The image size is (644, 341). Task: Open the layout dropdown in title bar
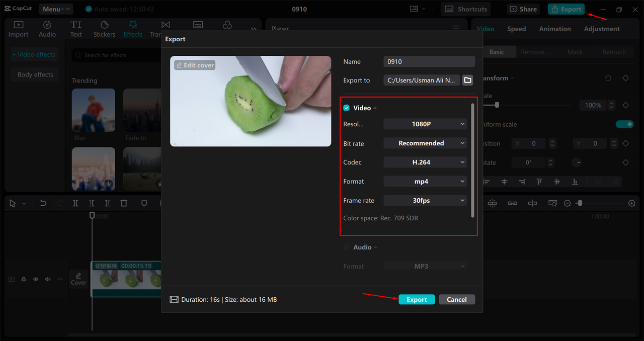pos(418,9)
